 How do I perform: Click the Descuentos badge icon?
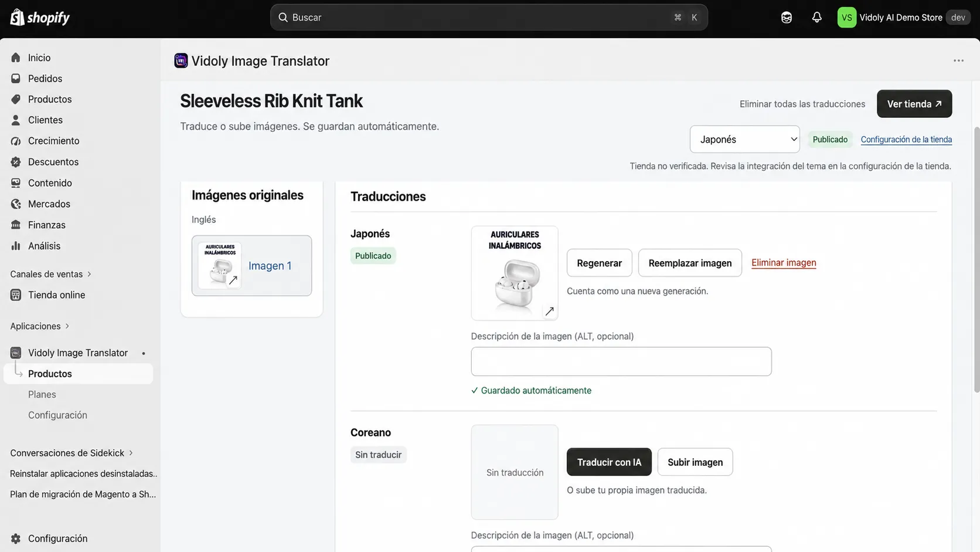tap(16, 162)
